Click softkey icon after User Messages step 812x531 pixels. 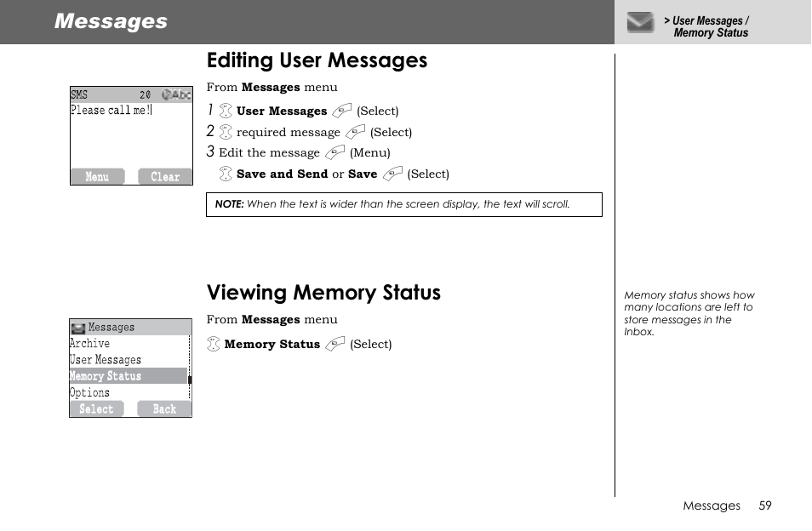tap(342, 111)
